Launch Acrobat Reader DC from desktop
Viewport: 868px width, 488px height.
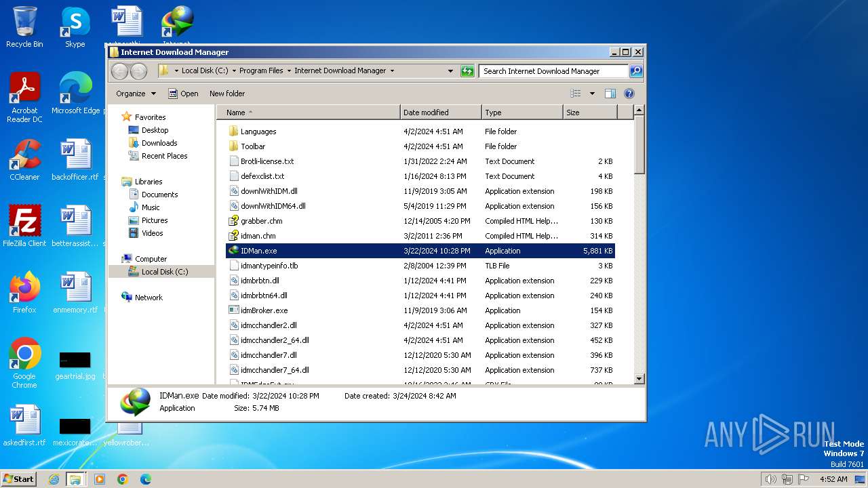[24, 97]
